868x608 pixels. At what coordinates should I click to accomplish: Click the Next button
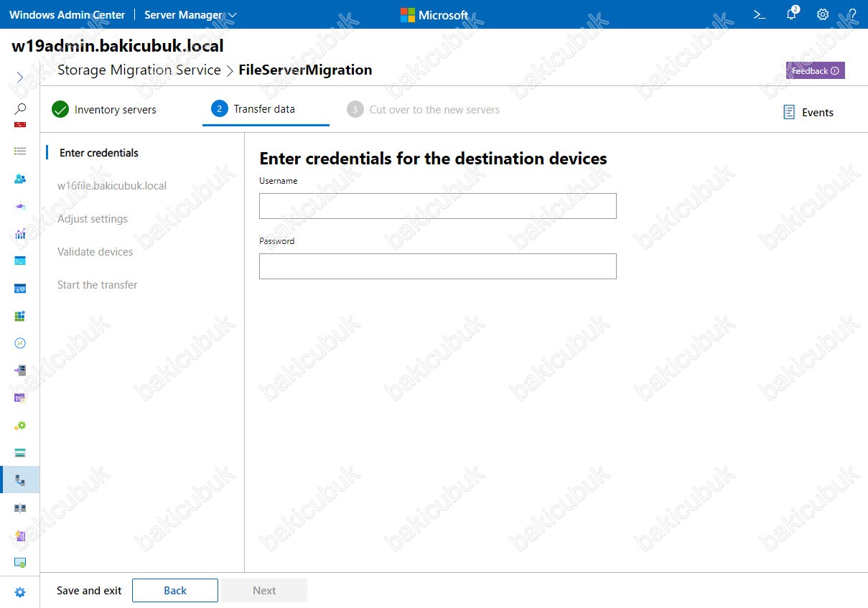coord(264,591)
